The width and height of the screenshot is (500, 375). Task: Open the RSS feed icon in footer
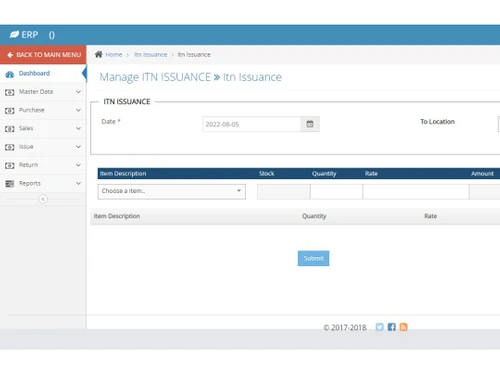[x=403, y=327]
